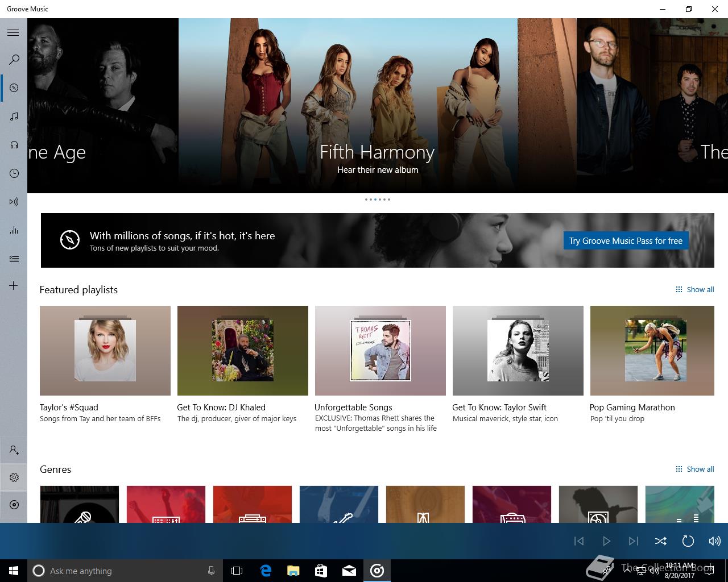The height and width of the screenshot is (582, 728).
Task: Click Try Groove Music Pass for free
Action: tap(626, 240)
